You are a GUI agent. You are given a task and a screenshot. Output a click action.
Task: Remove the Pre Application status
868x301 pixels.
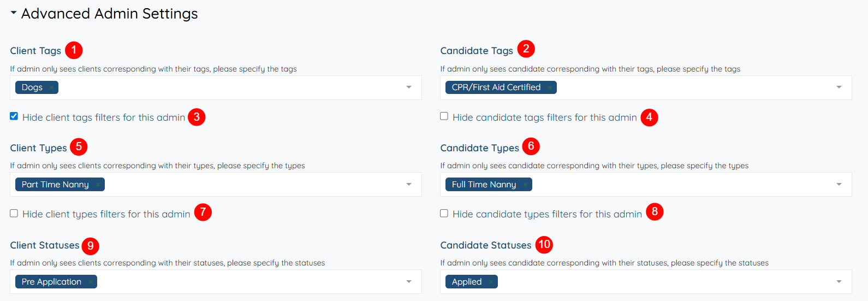(91, 282)
